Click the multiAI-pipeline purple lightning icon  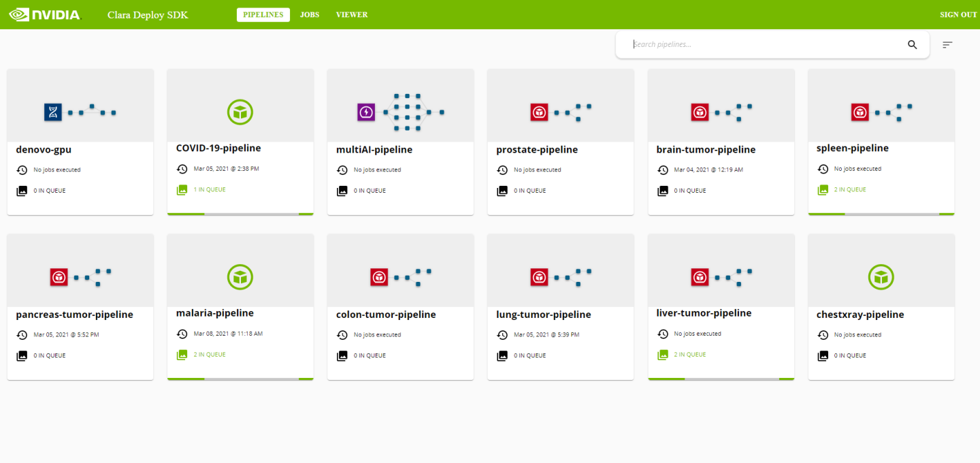(x=366, y=112)
